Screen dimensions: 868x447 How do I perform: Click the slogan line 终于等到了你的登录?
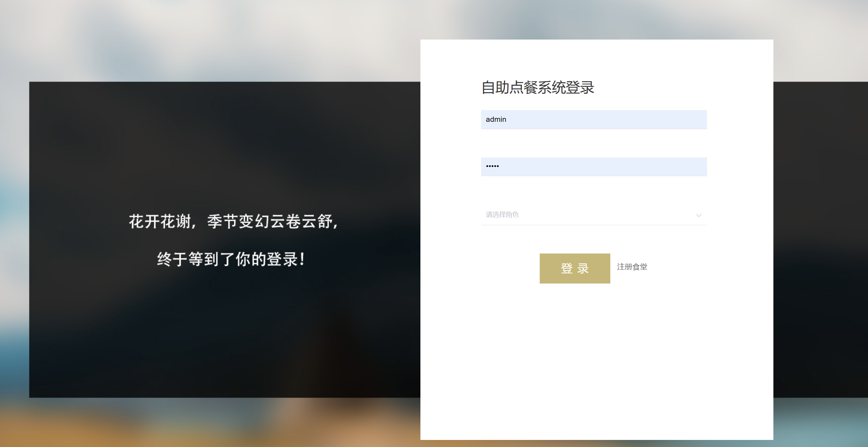[x=231, y=260]
